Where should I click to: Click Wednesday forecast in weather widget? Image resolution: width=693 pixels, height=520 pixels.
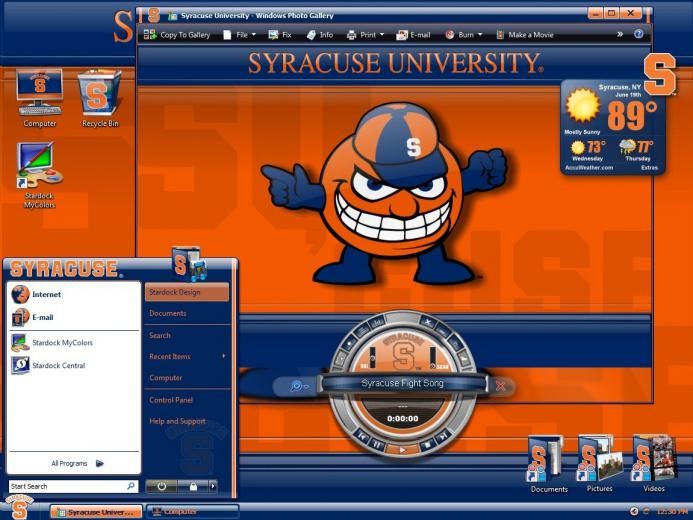tap(587, 151)
